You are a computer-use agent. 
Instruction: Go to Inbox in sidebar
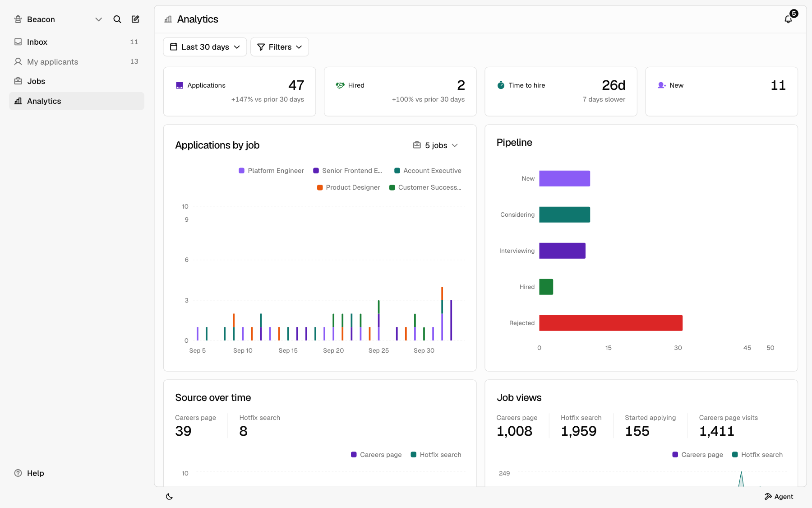[77, 42]
